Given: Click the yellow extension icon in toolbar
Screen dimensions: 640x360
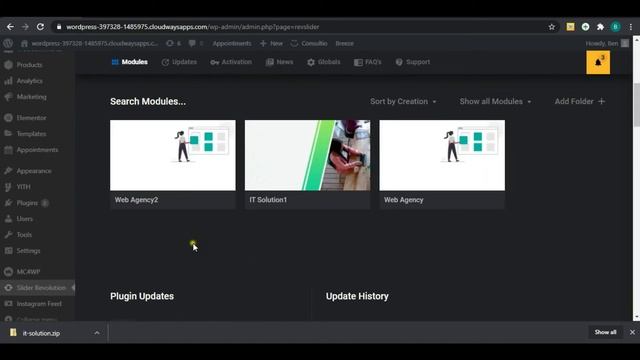Looking at the screenshot, I should 570,27.
